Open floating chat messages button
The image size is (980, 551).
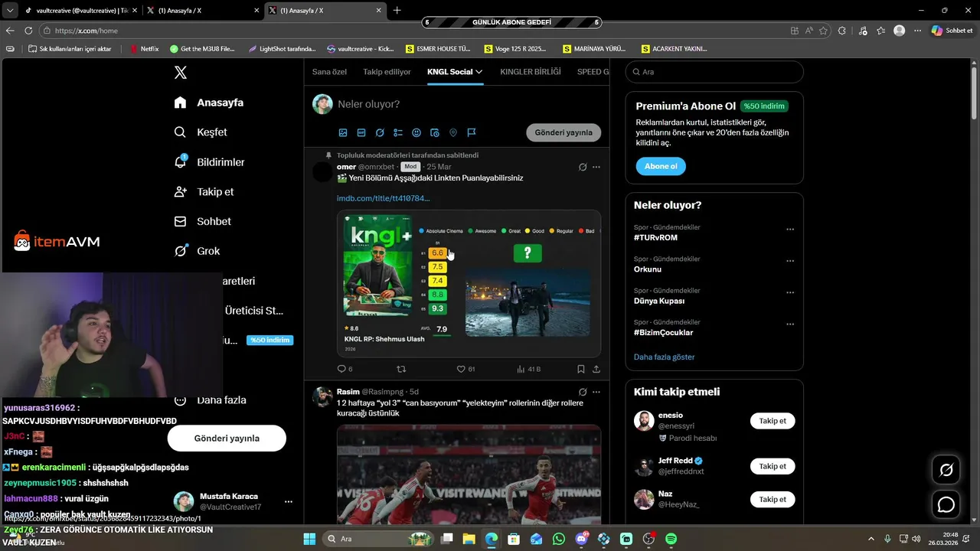946,505
